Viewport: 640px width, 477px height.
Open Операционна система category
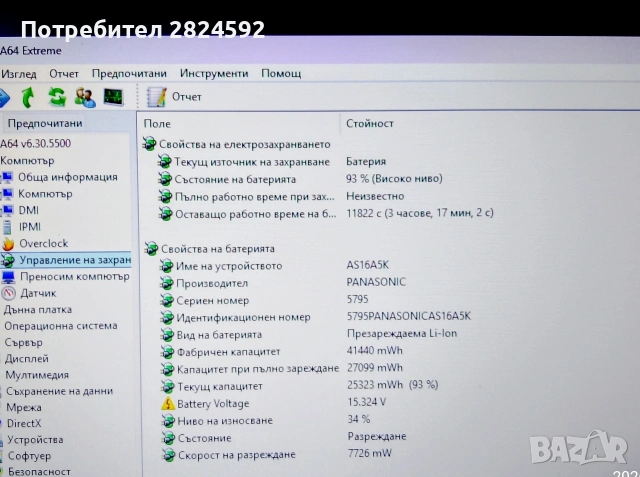(61, 326)
